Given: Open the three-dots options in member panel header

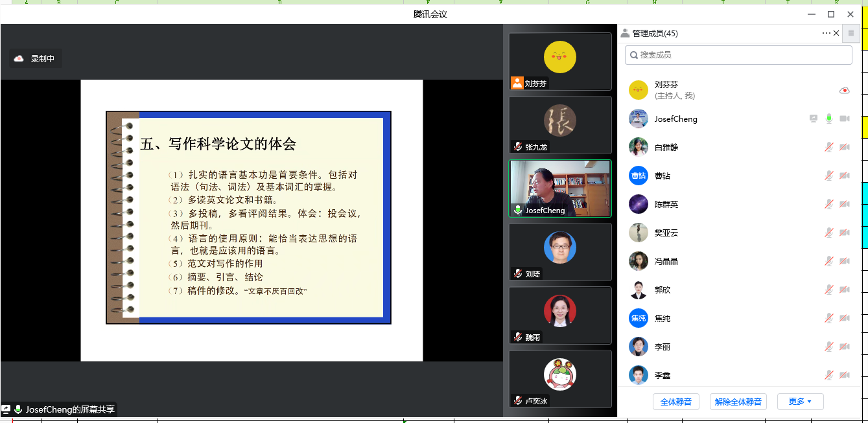Looking at the screenshot, I should (x=826, y=33).
